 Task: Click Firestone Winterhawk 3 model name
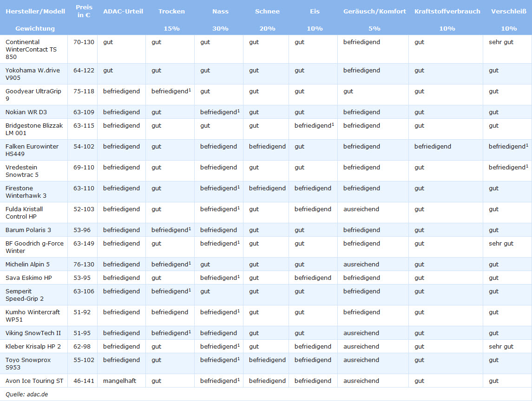pyautogui.click(x=26, y=192)
